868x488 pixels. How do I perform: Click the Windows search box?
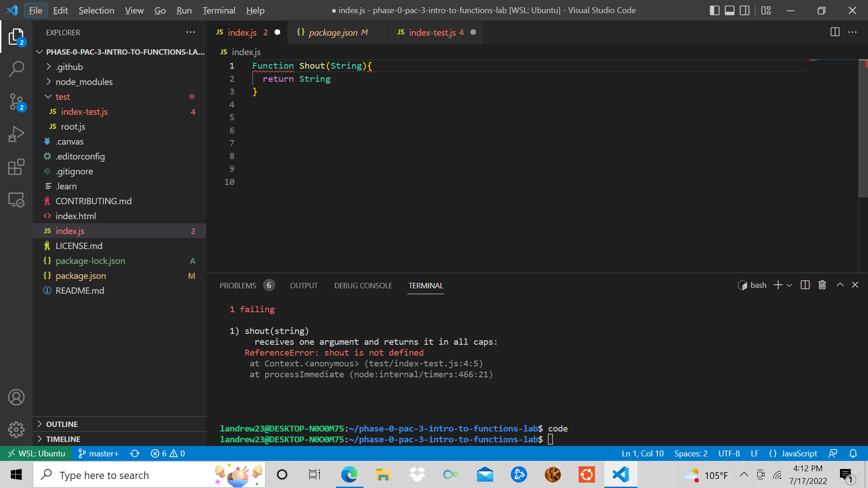click(x=149, y=475)
